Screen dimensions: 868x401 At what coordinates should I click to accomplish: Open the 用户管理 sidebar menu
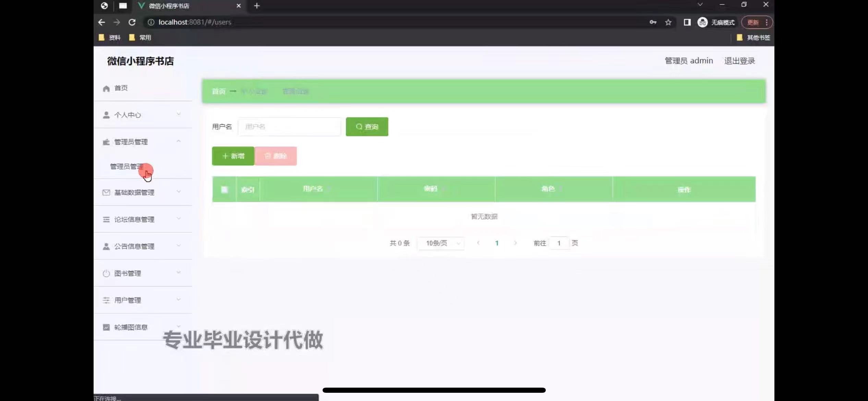[x=143, y=300]
